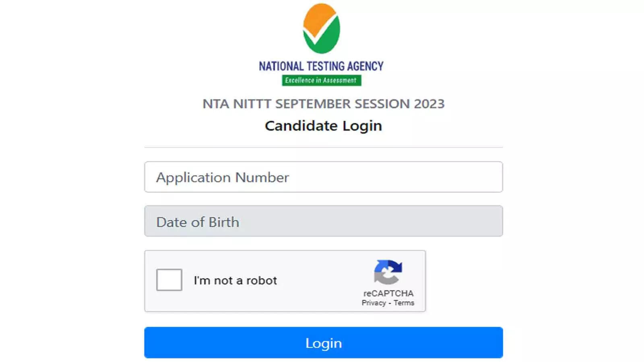Click the green Excellence in Assessment banner

[x=321, y=80]
